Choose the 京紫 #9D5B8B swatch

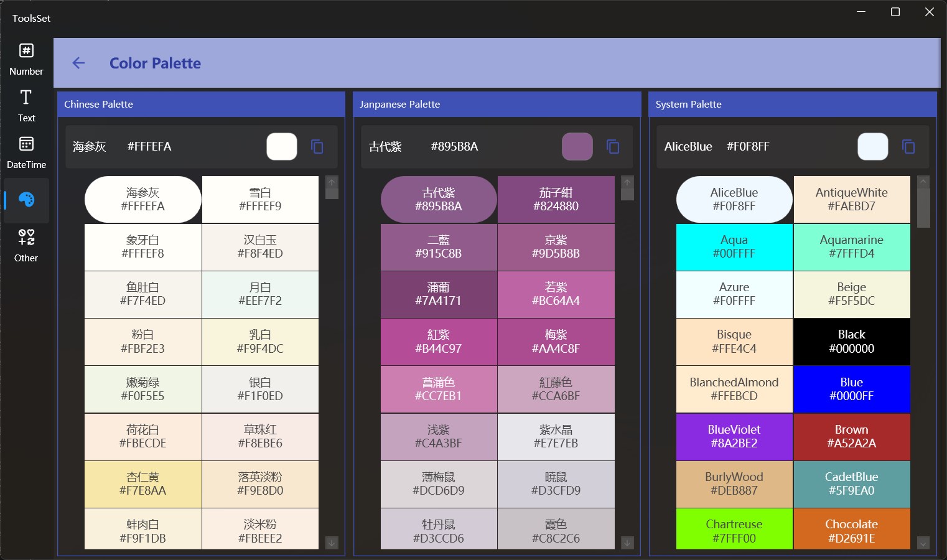[556, 247]
